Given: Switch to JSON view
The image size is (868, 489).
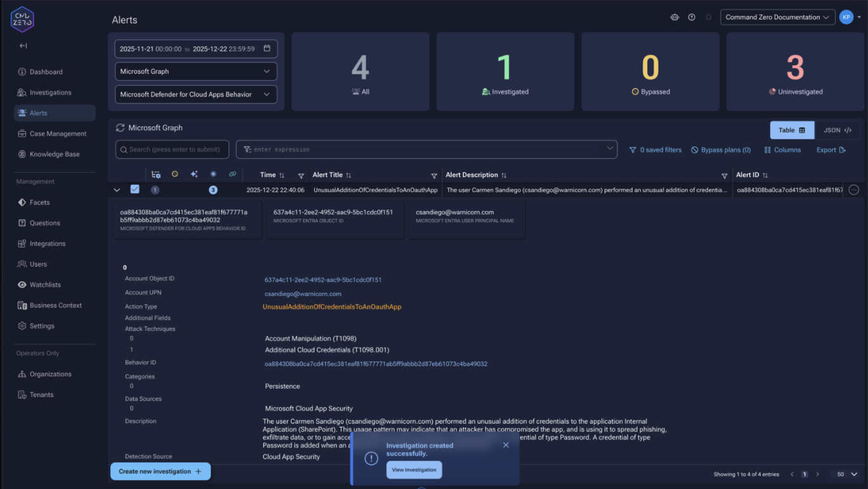Looking at the screenshot, I should pos(837,130).
